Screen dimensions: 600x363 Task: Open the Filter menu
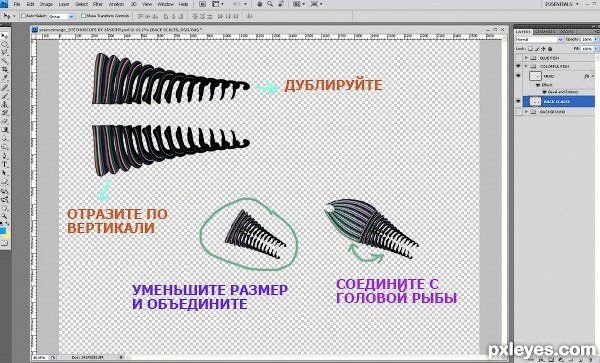98,4
